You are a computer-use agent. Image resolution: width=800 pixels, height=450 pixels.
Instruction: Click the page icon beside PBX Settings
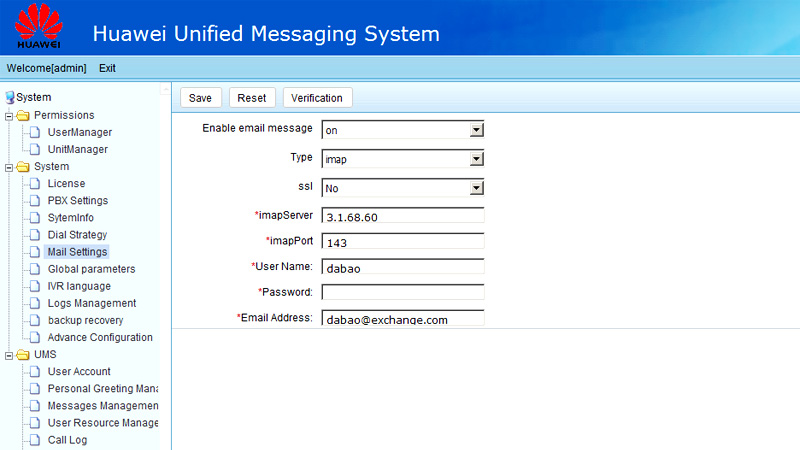[35, 201]
